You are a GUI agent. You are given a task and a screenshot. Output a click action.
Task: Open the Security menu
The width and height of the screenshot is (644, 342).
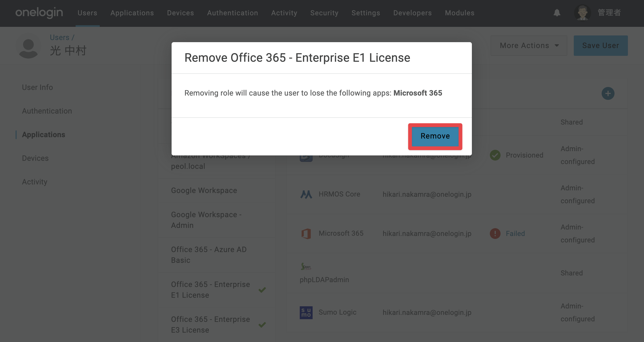tap(324, 13)
